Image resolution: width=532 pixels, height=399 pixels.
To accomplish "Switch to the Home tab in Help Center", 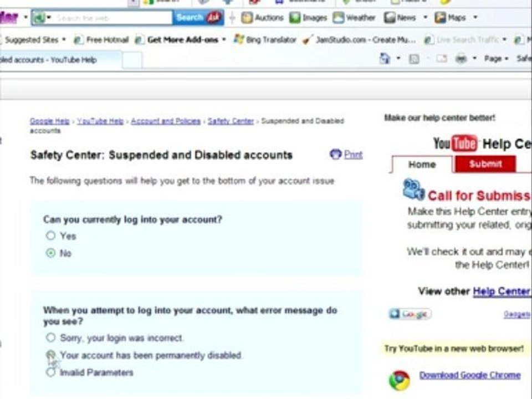I will pyautogui.click(x=422, y=165).
